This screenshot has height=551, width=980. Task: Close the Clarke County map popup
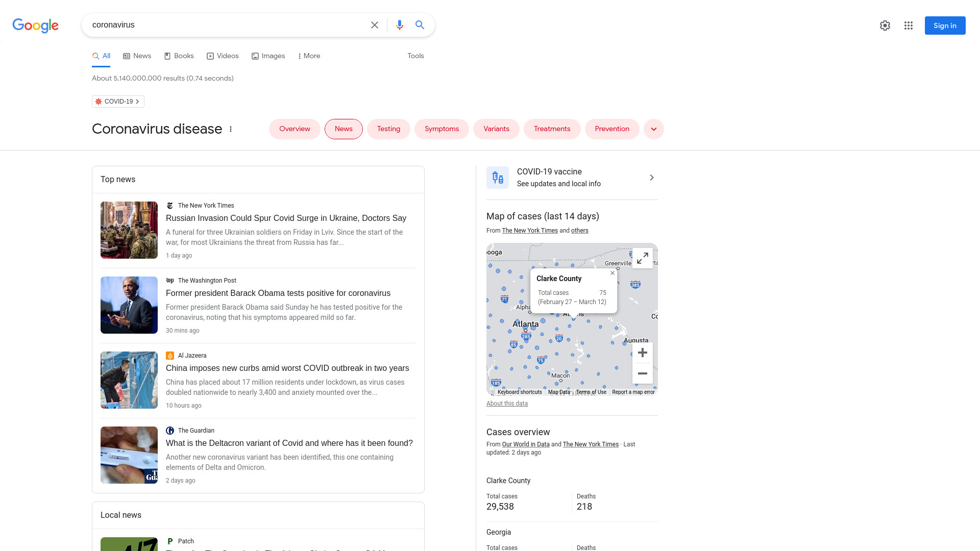[x=612, y=273]
